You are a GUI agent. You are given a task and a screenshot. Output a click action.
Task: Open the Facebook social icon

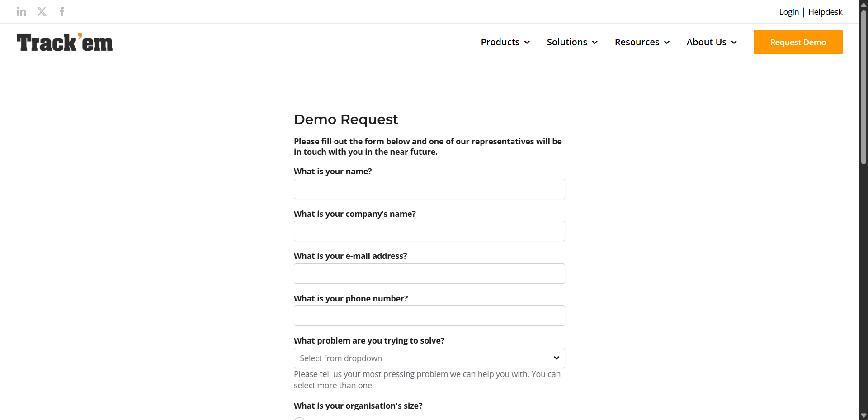[x=62, y=12]
